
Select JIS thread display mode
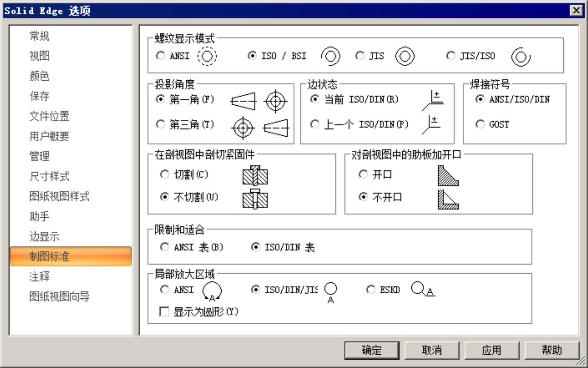tap(360, 56)
